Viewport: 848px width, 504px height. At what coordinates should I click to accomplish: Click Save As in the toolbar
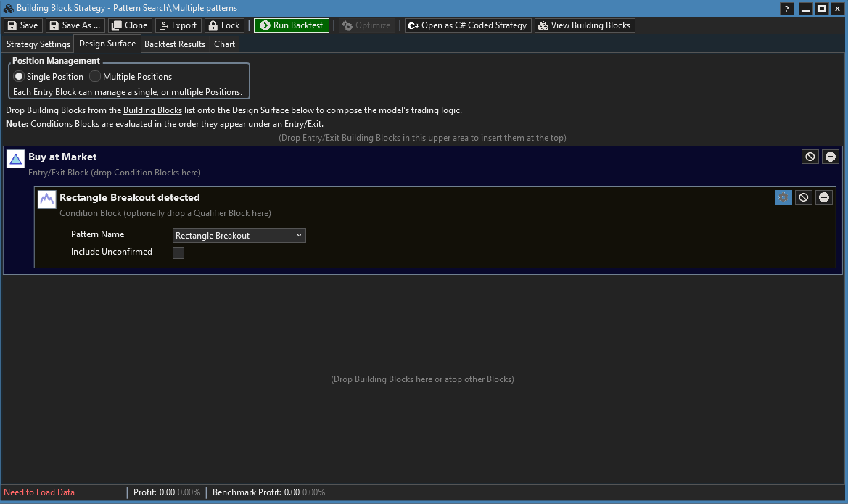(x=75, y=25)
